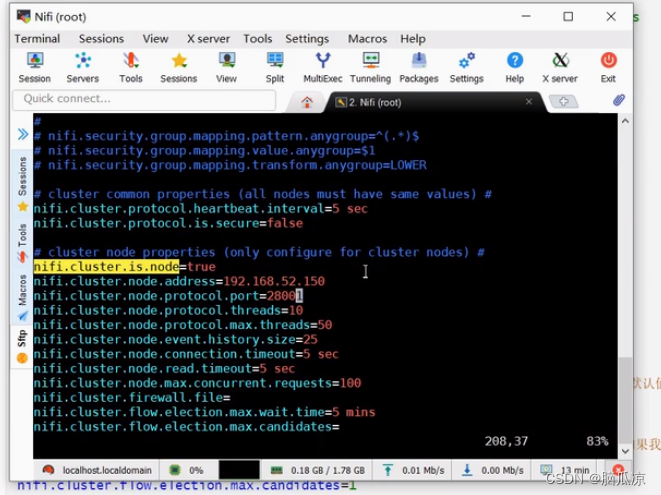Click the flow.election.max.wait.time=5 mins line
The width and height of the screenshot is (661, 495).
click(x=204, y=412)
